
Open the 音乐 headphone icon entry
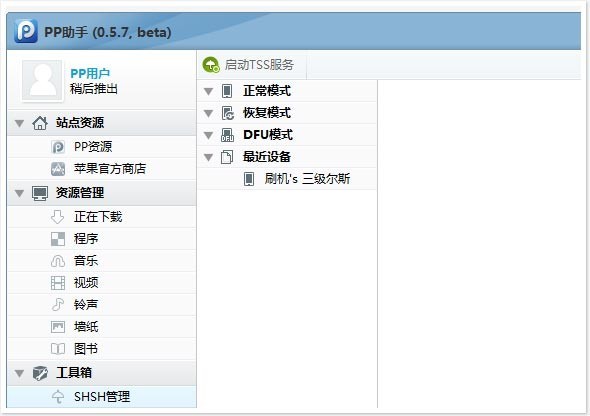point(58,261)
